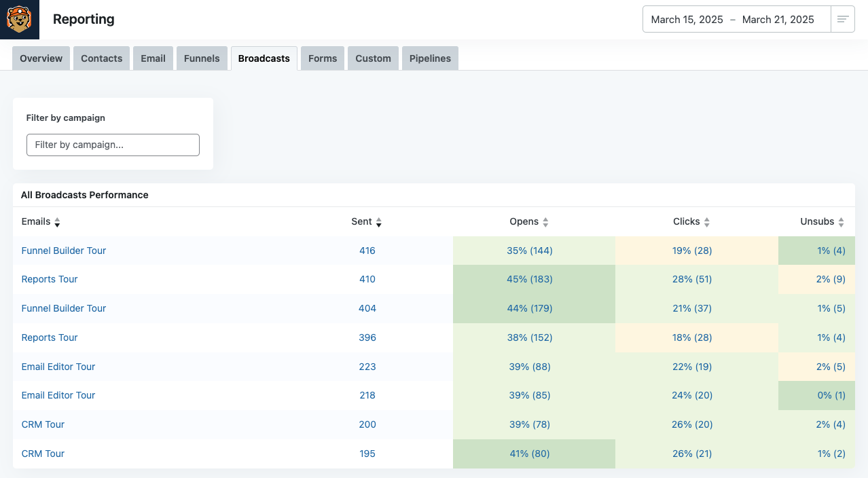Sort by Opens column arrows
The image size is (868, 478).
(x=545, y=222)
